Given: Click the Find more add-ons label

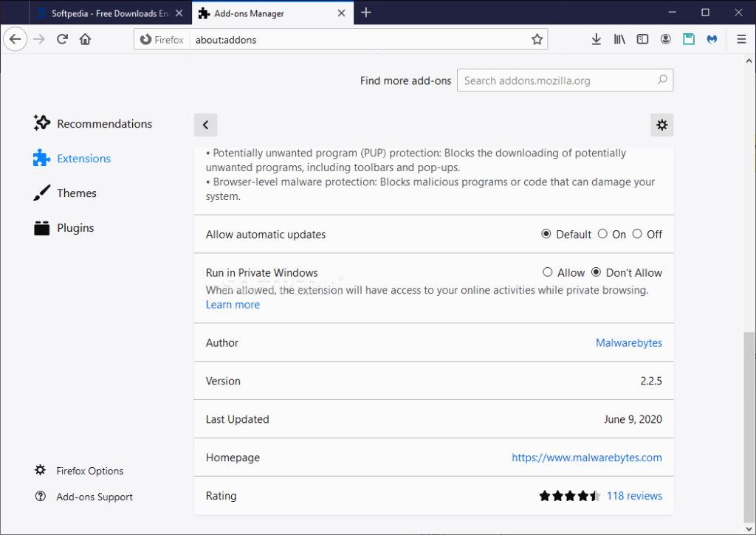Looking at the screenshot, I should click(x=405, y=80).
